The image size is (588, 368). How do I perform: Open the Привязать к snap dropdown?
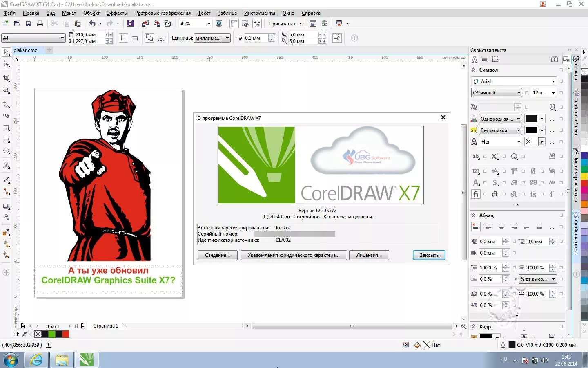pos(285,24)
